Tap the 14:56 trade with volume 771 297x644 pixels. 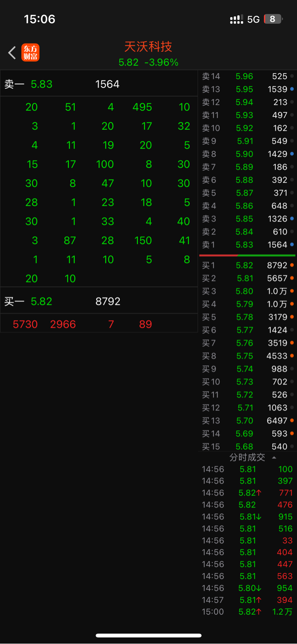247,493
